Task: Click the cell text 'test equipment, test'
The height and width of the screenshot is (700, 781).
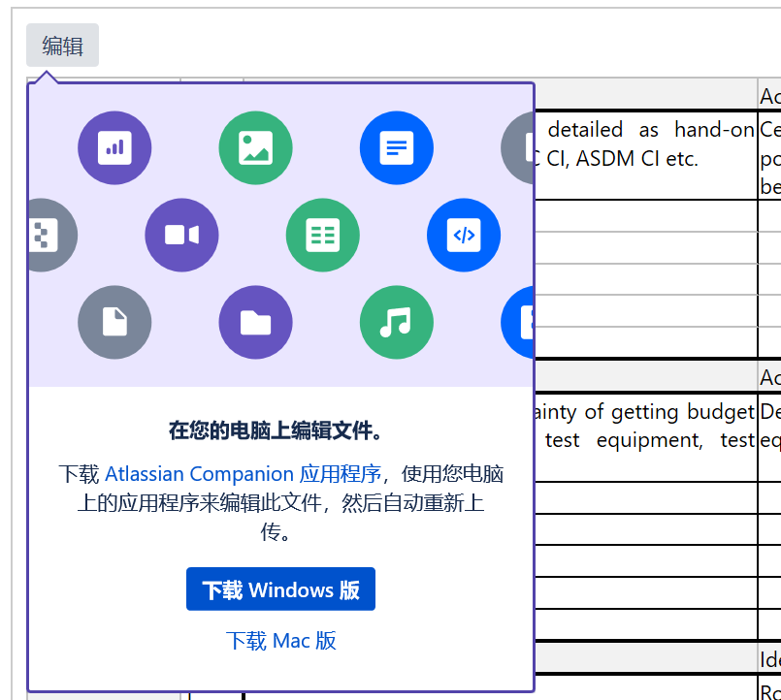Action: pyautogui.click(x=650, y=440)
